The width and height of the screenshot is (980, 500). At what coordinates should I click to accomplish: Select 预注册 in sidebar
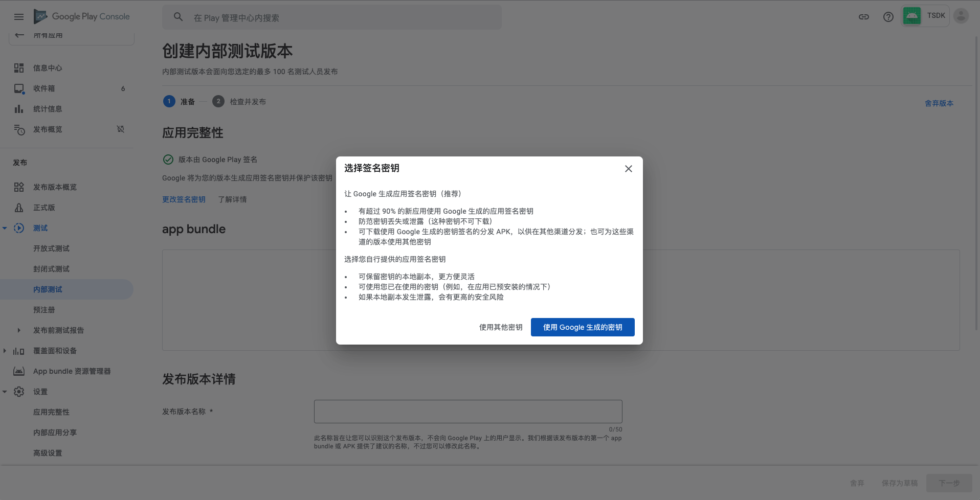pyautogui.click(x=44, y=310)
